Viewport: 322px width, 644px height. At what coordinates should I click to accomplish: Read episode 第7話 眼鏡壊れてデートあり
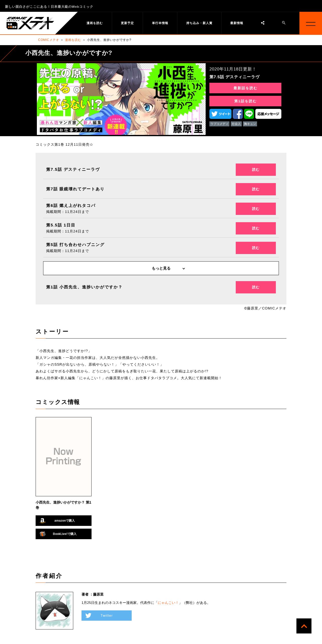pos(256,189)
